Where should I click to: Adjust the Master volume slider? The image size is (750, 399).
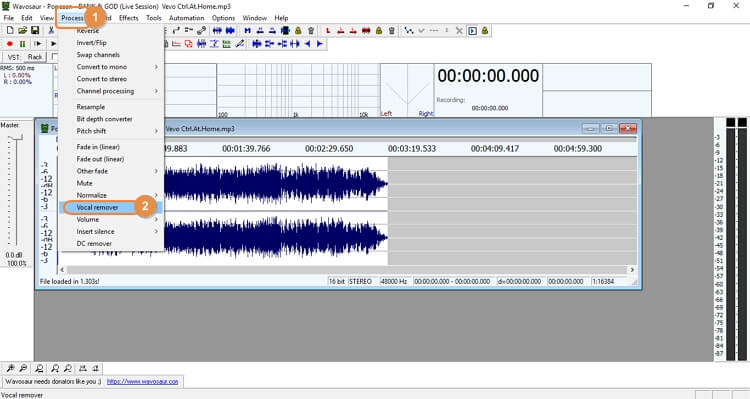[17, 138]
